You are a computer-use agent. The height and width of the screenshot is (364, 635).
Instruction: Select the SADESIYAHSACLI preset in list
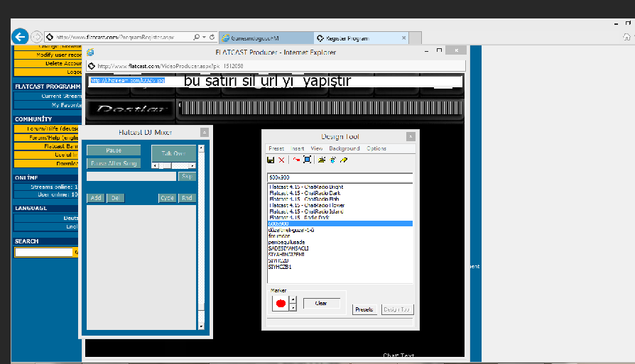click(289, 248)
